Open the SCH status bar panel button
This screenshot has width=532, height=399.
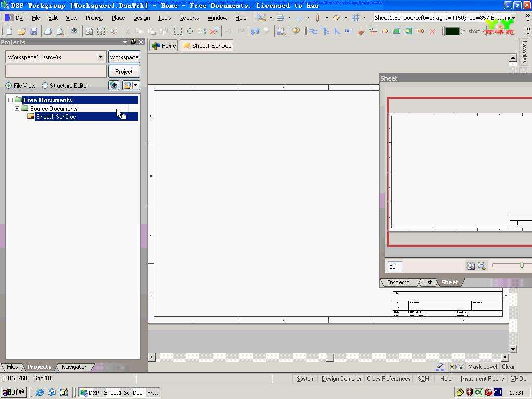423,379
